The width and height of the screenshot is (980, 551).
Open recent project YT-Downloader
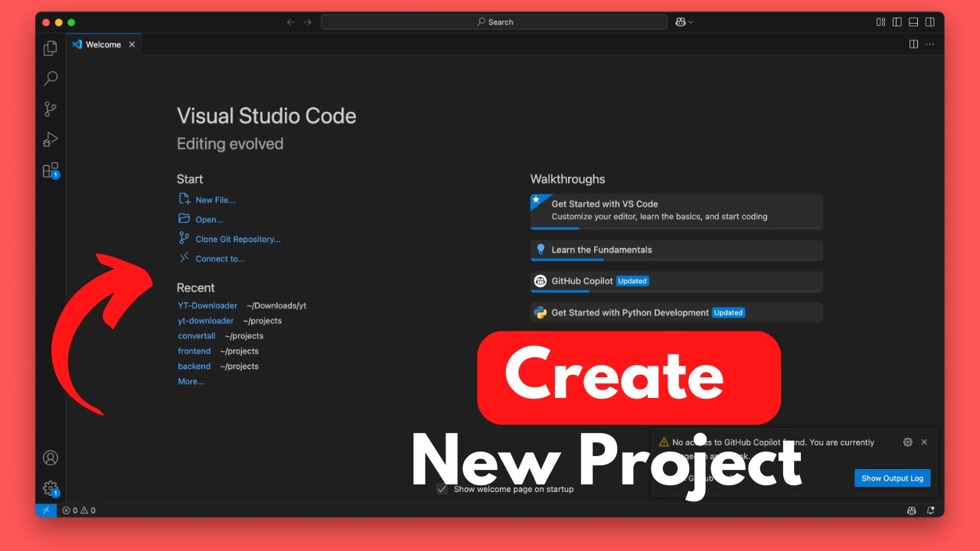pos(207,305)
